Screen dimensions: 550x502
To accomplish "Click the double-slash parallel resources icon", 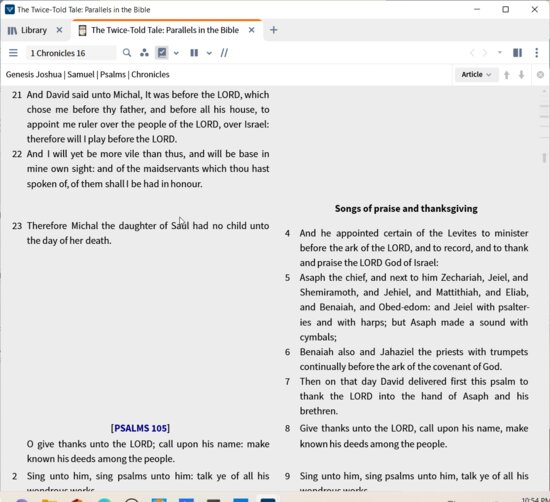I will pos(224,53).
